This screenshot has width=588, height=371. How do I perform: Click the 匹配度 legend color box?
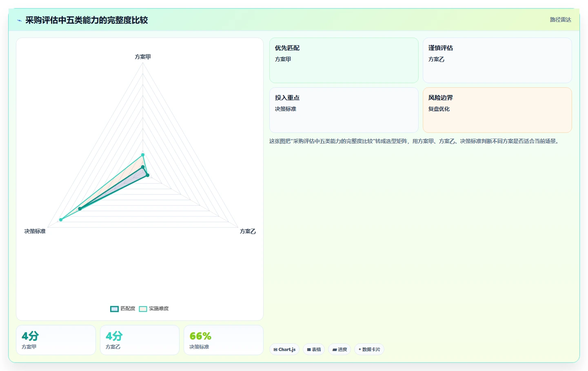tap(114, 309)
